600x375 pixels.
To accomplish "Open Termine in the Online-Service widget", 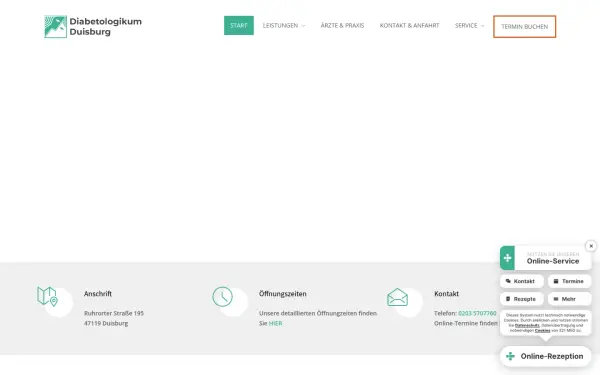I will [x=569, y=281].
